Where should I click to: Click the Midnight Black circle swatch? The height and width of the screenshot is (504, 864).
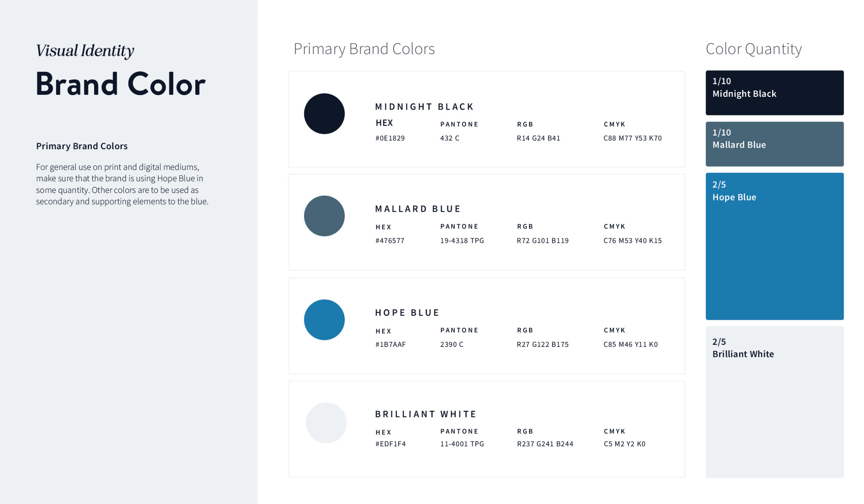click(324, 114)
